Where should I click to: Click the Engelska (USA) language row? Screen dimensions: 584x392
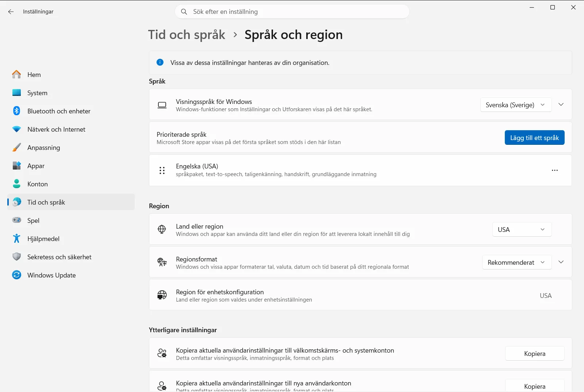360,170
